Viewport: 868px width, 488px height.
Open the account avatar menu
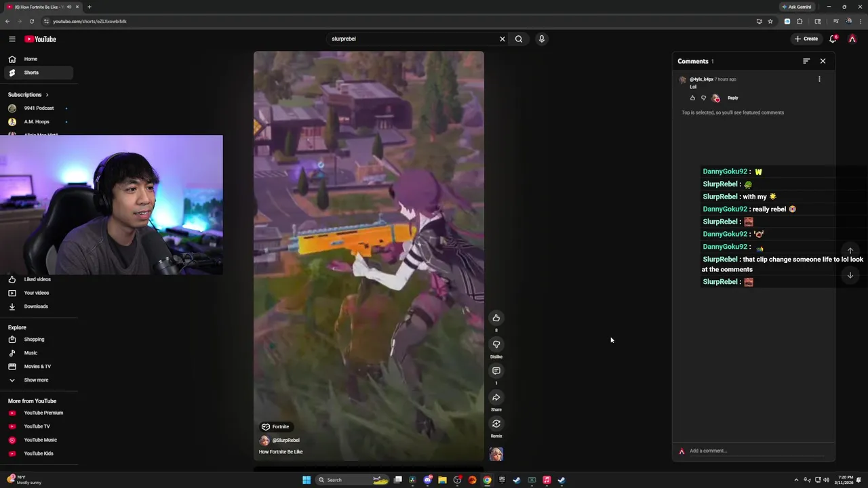852,39
